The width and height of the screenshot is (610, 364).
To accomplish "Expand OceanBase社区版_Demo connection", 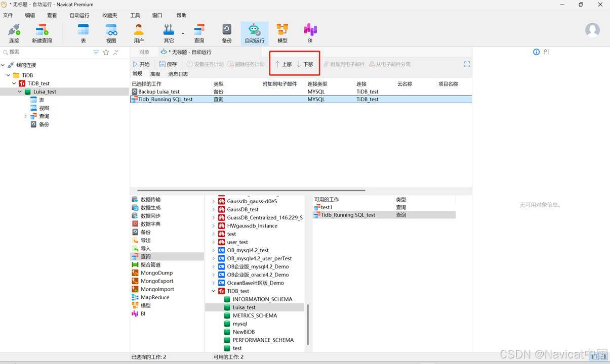I will click(x=214, y=283).
